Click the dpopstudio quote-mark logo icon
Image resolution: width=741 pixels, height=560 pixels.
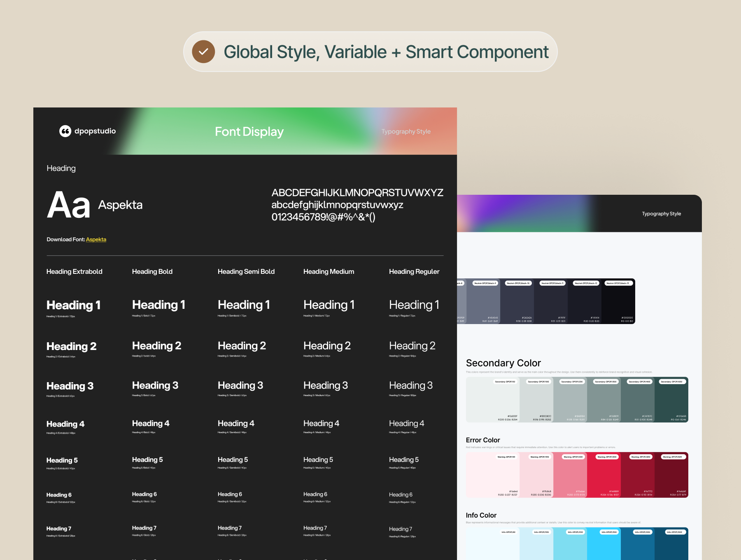click(65, 131)
